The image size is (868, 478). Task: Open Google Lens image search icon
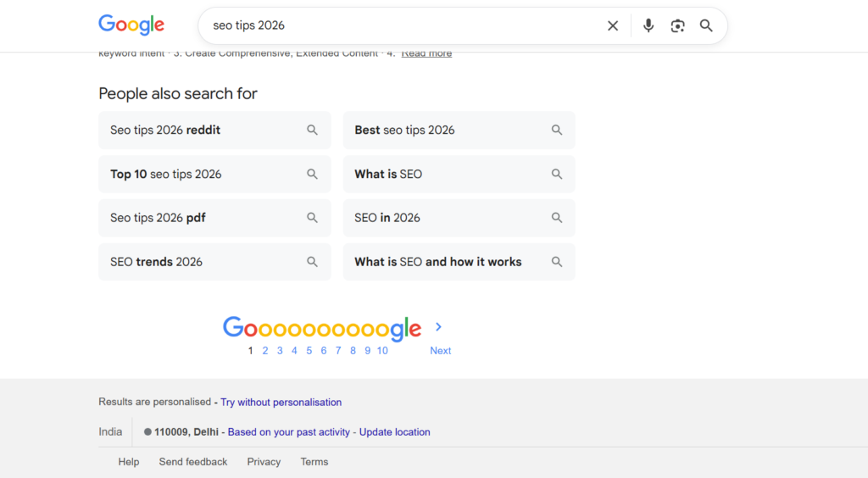pos(677,25)
